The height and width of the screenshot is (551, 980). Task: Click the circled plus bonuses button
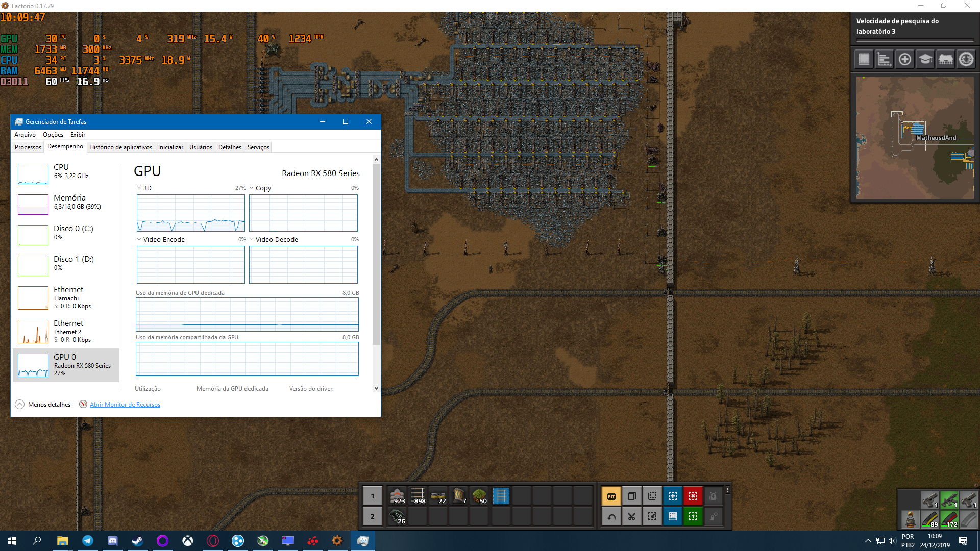[904, 59]
